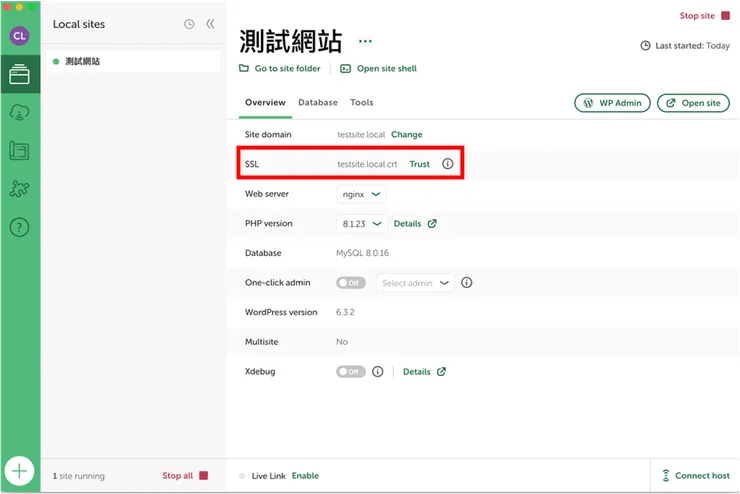The height and width of the screenshot is (494, 740).
Task: Click the testsite.local.crt certificate text
Action: click(367, 164)
